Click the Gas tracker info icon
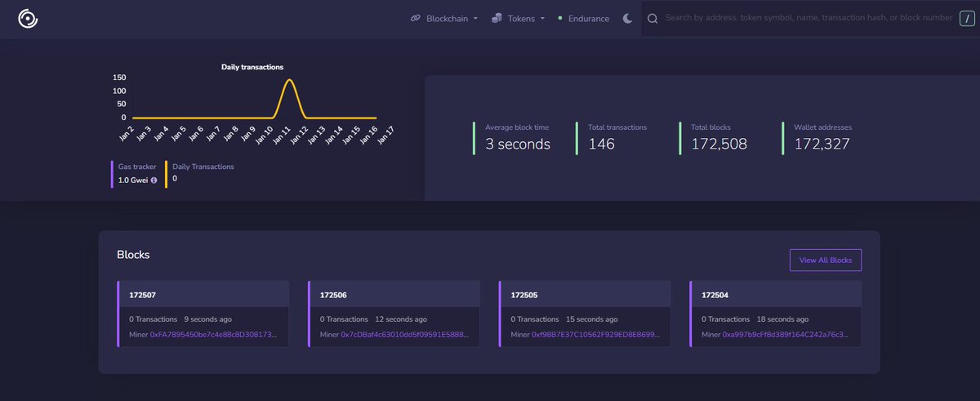 pyautogui.click(x=154, y=180)
